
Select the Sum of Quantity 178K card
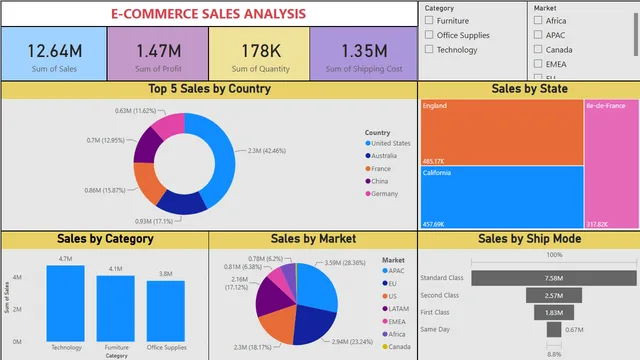(x=259, y=53)
